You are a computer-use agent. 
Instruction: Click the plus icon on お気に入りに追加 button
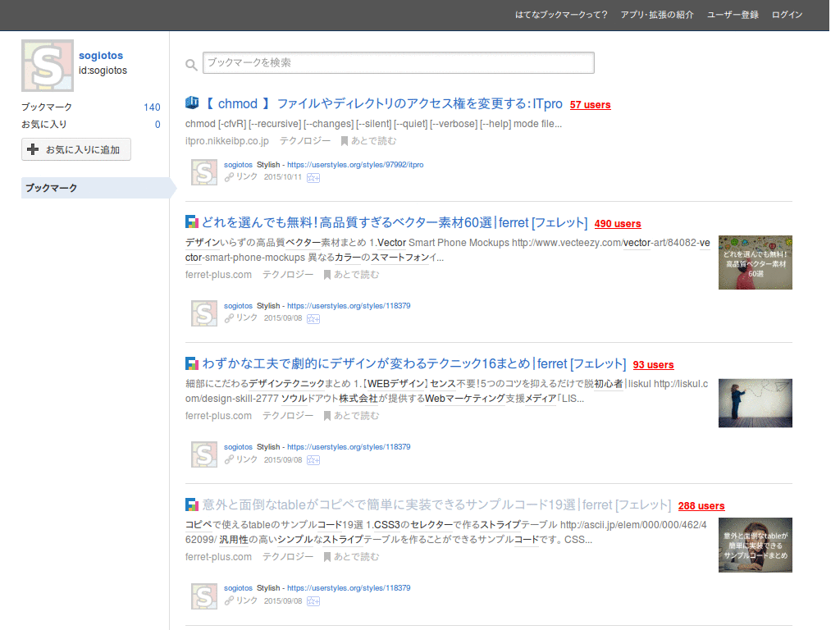[x=32, y=149]
